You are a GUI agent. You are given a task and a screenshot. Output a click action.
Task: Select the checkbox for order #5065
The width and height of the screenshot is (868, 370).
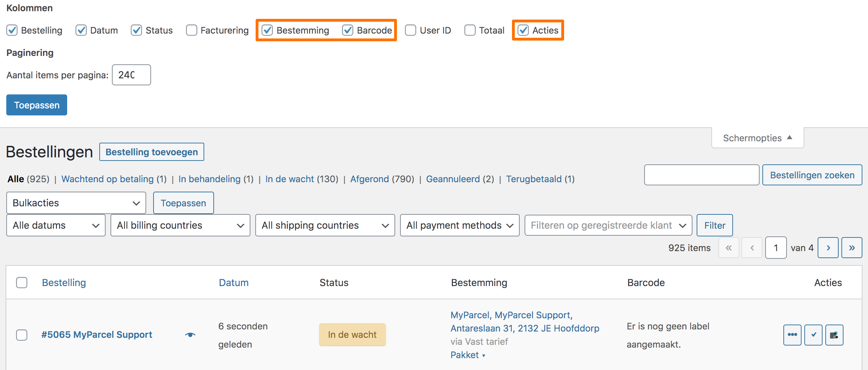pos(22,335)
